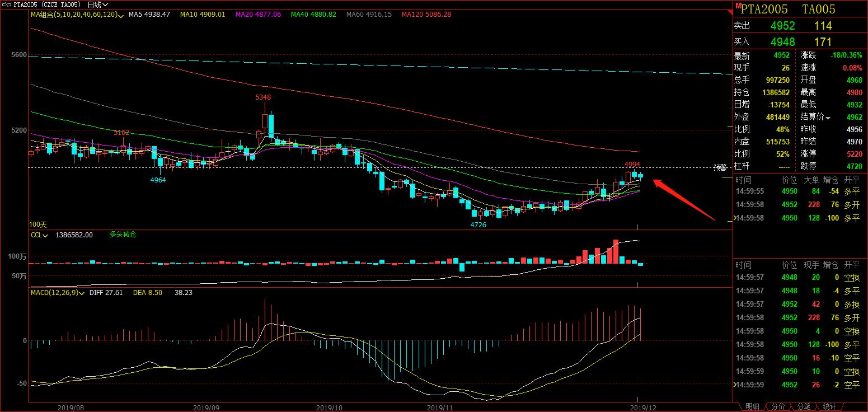This screenshot has width=868, height=412.
Task: Click the 100天 range label
Action: tap(38, 224)
